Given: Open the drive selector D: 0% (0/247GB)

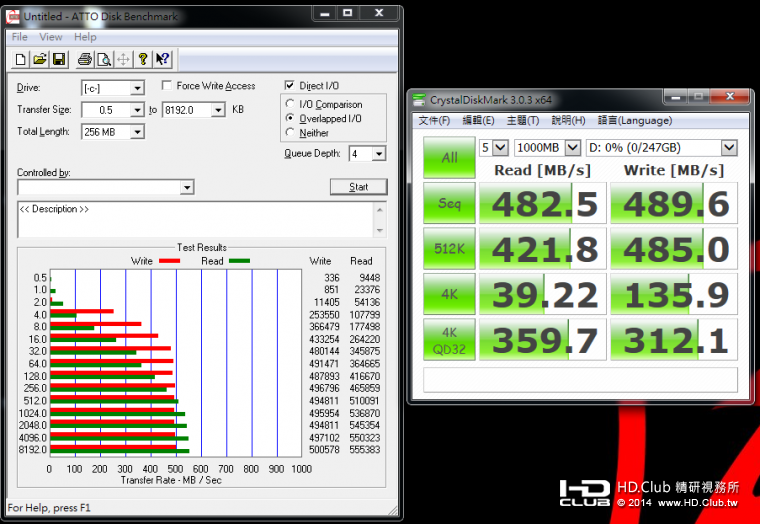Looking at the screenshot, I should click(x=729, y=147).
